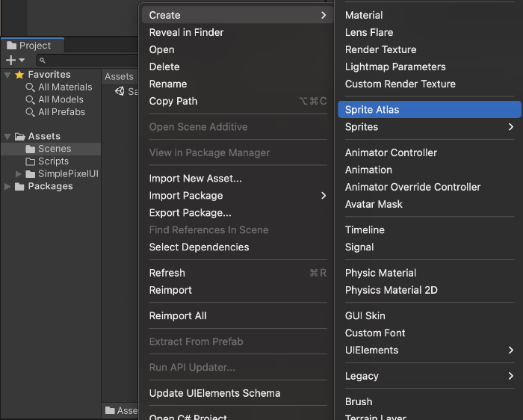Choose Select Dependencies menu item
Viewport: 523px width, 420px height.
click(x=237, y=247)
